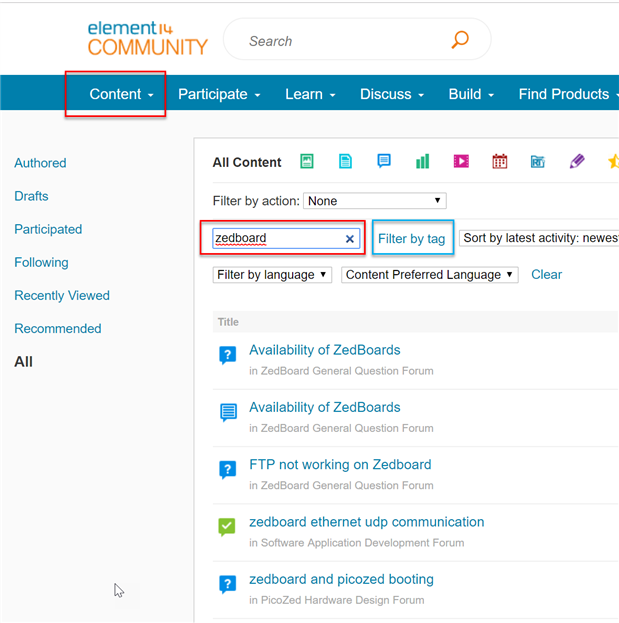Select All in the sidebar

pyautogui.click(x=23, y=362)
